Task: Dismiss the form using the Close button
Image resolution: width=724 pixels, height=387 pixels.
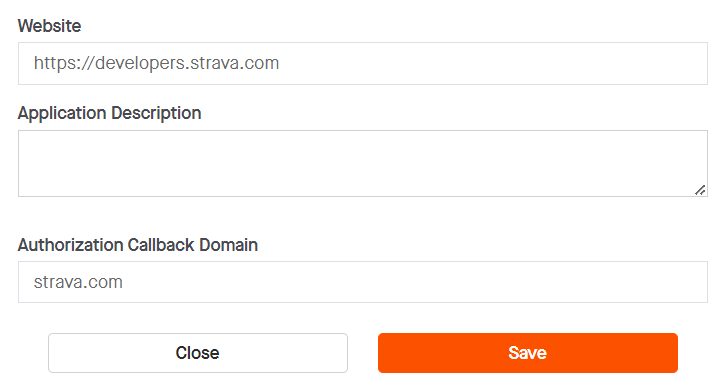Action: 198,353
